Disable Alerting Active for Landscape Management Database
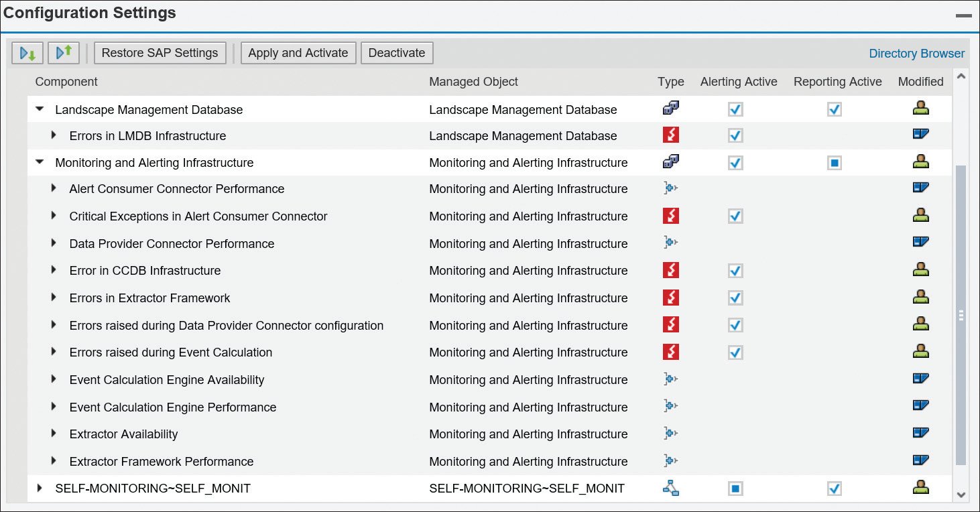 tap(735, 108)
